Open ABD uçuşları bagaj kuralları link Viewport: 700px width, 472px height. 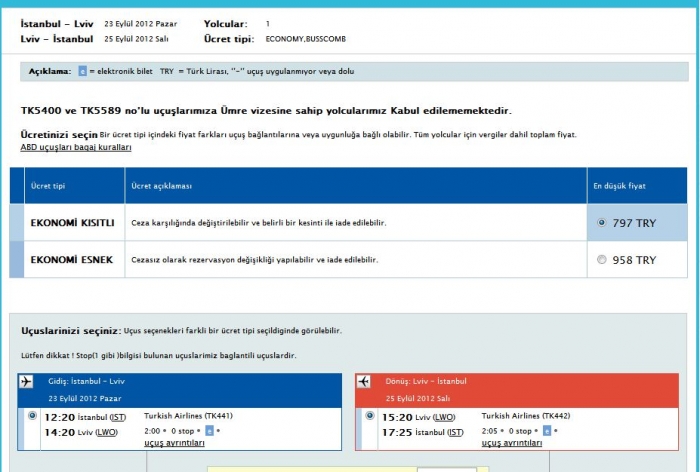tap(76, 147)
